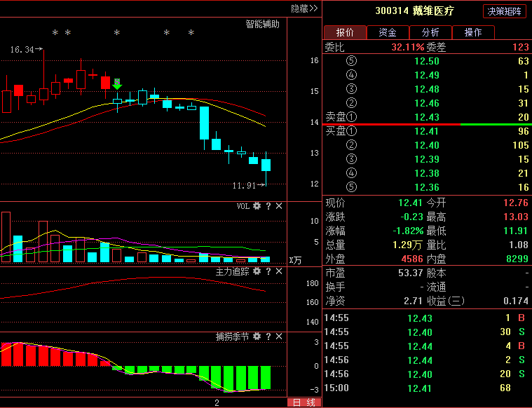Collapse side panel with 隐藏>> button
Screen dimensions: 532x408
coord(304,8)
